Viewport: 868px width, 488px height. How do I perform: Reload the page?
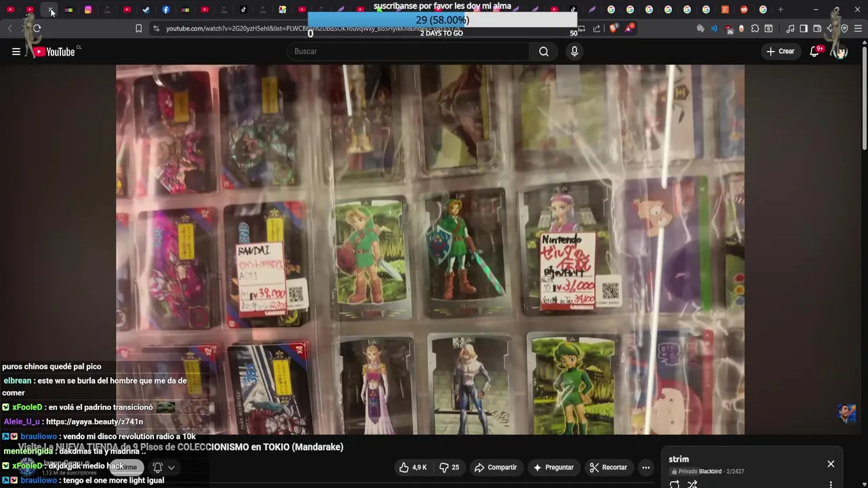37,28
